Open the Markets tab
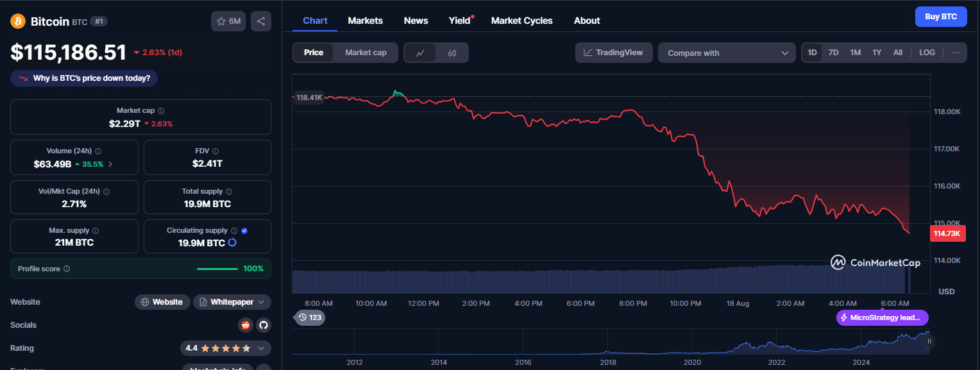Screen dimensions: 980x370 [x=366, y=21]
